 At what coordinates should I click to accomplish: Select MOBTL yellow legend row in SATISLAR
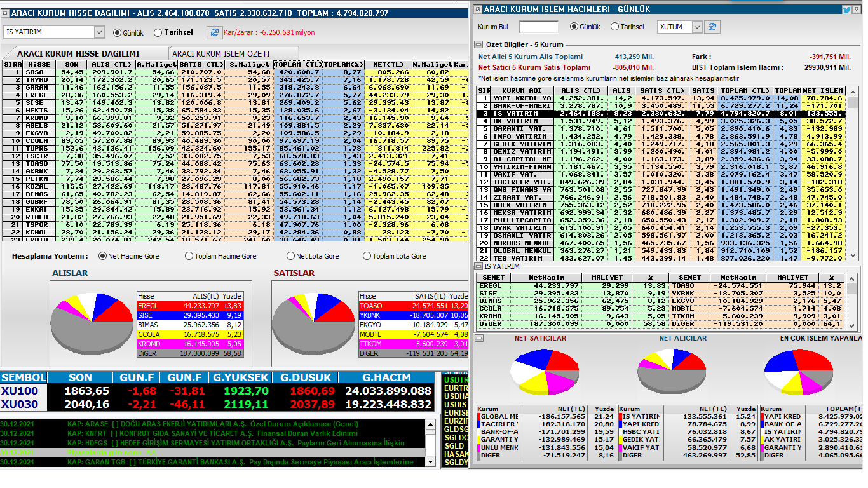coord(414,334)
